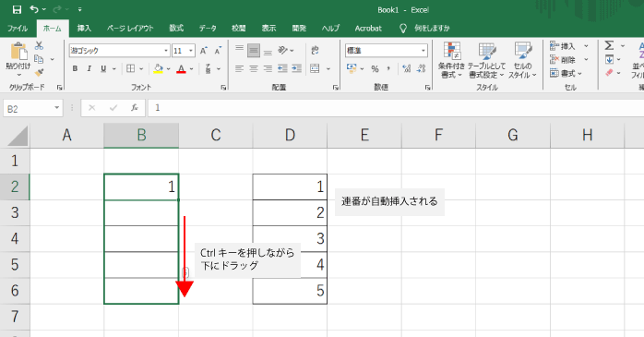Open Cell Styles (セルのスタイル)
This screenshot has height=337, width=644.
(522, 60)
